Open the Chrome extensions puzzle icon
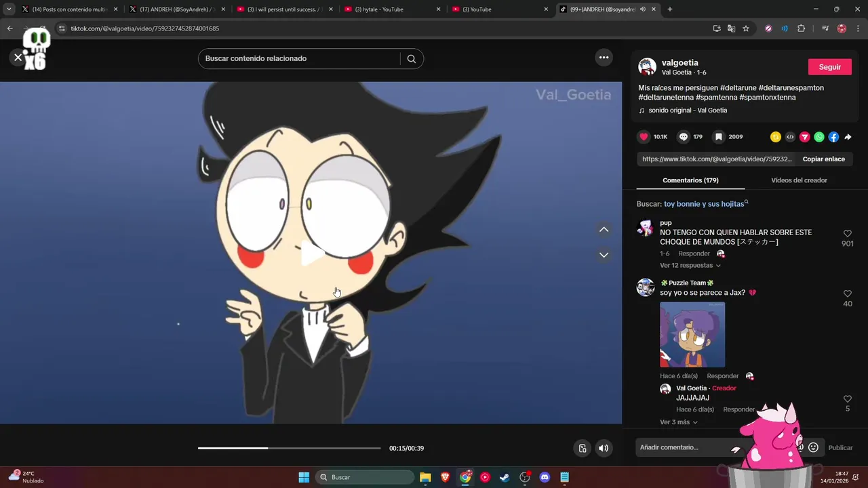This screenshot has width=868, height=488. 801,28
